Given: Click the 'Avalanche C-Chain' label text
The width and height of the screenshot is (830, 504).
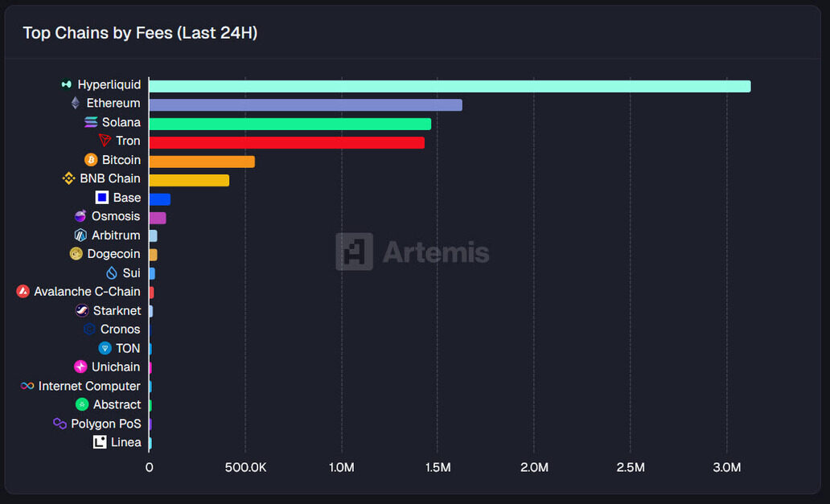Looking at the screenshot, I should (x=88, y=292).
